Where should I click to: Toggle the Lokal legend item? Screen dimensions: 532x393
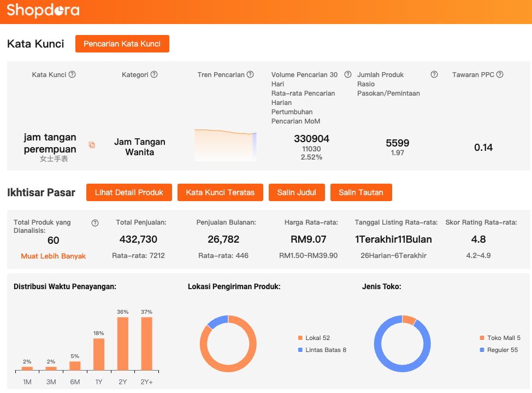pos(317,338)
